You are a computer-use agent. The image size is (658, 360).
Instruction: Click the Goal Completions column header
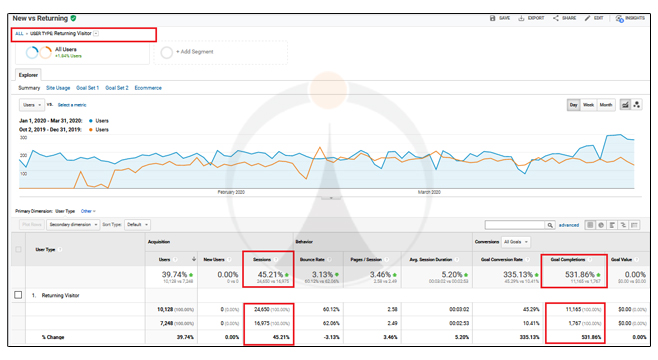coord(568,260)
